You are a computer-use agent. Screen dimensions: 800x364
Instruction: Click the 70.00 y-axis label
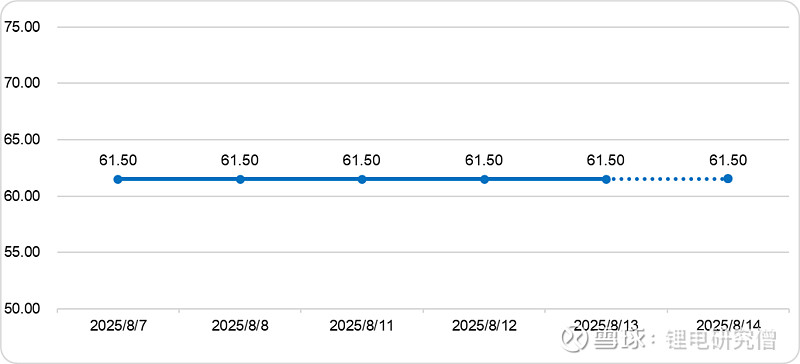coord(22,83)
